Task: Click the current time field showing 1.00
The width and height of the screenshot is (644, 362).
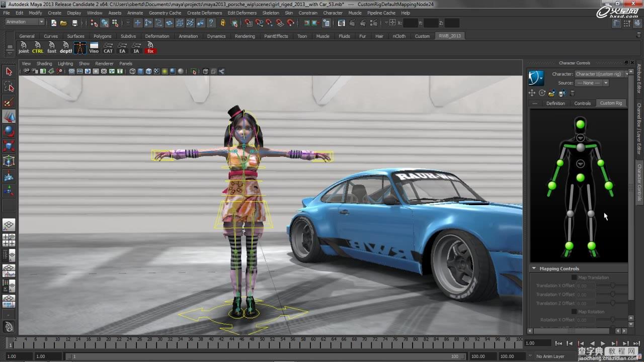Action: [x=537, y=343]
